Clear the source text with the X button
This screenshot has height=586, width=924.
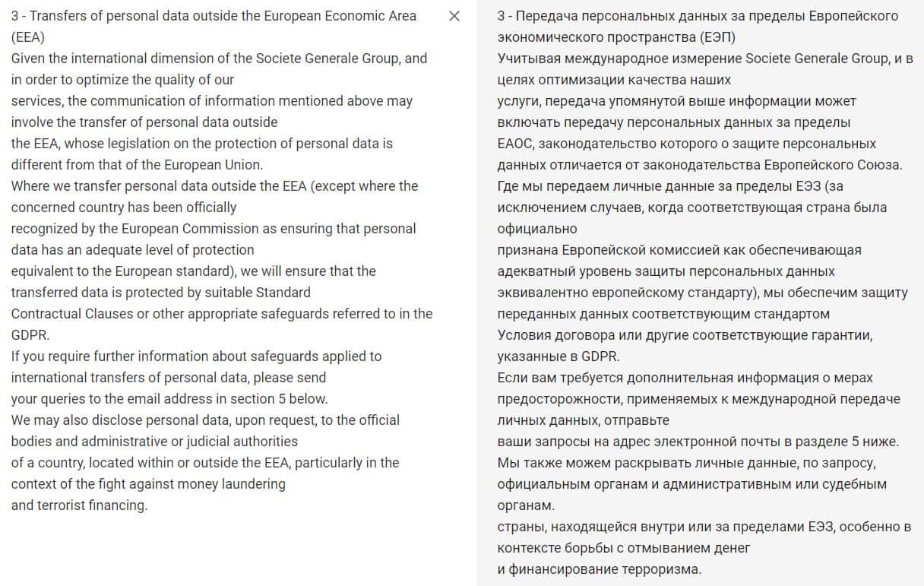[x=454, y=16]
